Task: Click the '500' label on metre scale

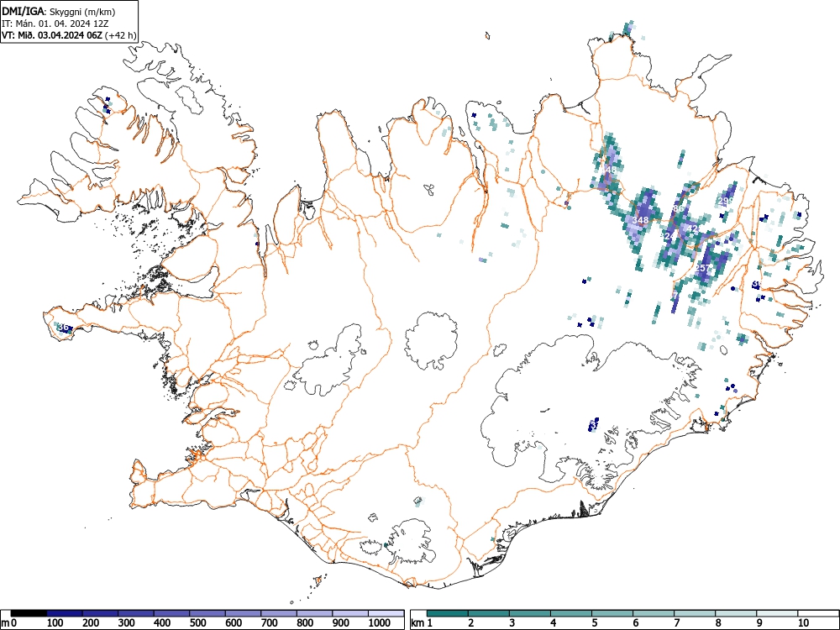Action: 199,623
